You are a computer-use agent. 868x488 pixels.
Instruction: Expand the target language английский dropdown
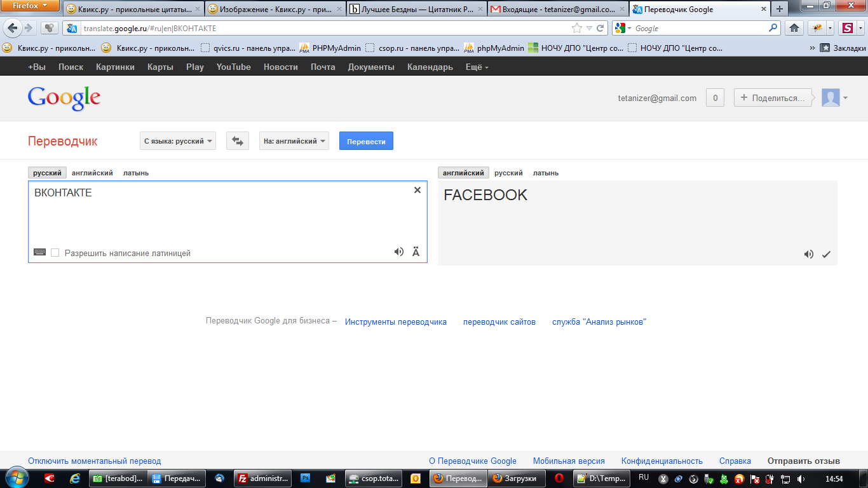tap(294, 141)
